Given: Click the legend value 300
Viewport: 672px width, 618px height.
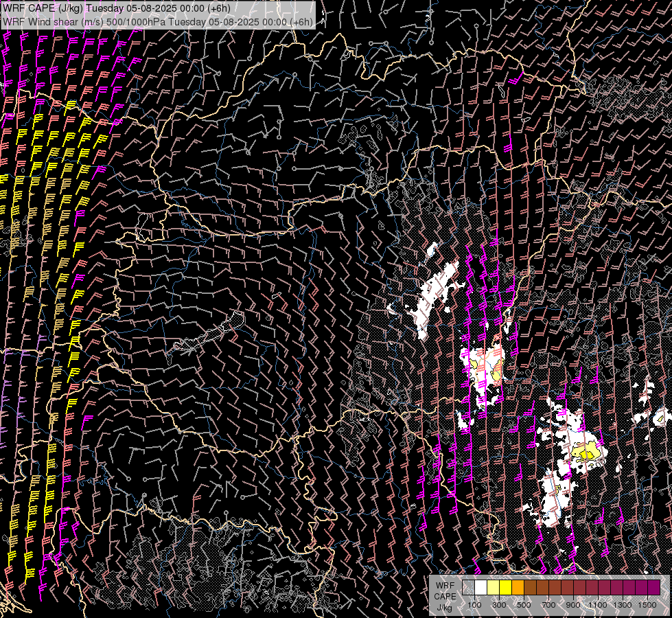Looking at the screenshot, I should click(x=499, y=605).
